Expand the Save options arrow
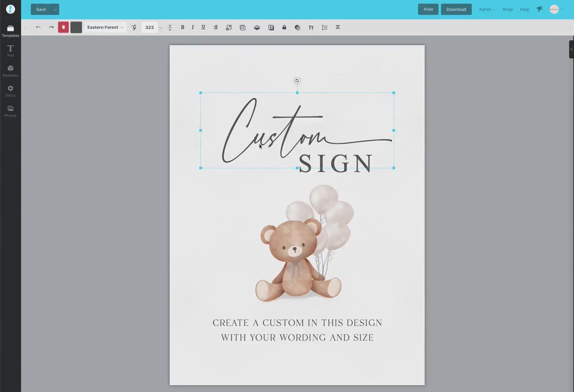 pyautogui.click(x=55, y=9)
